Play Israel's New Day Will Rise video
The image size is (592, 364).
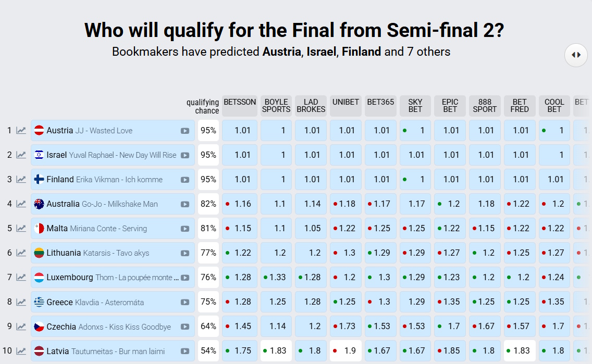(x=185, y=155)
